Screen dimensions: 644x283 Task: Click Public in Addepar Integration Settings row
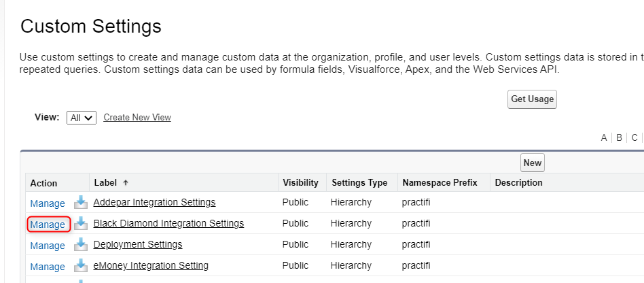(x=296, y=202)
